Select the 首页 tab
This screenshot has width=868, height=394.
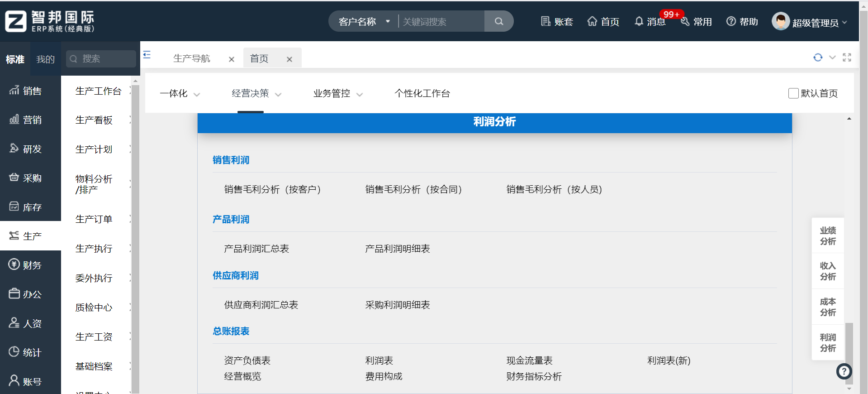coord(259,58)
